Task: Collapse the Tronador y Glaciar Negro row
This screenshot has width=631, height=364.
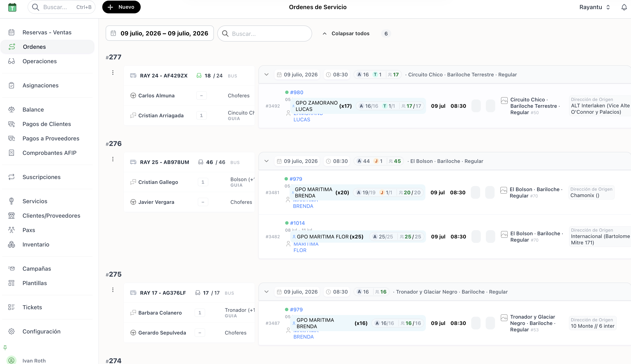Action: pyautogui.click(x=266, y=292)
